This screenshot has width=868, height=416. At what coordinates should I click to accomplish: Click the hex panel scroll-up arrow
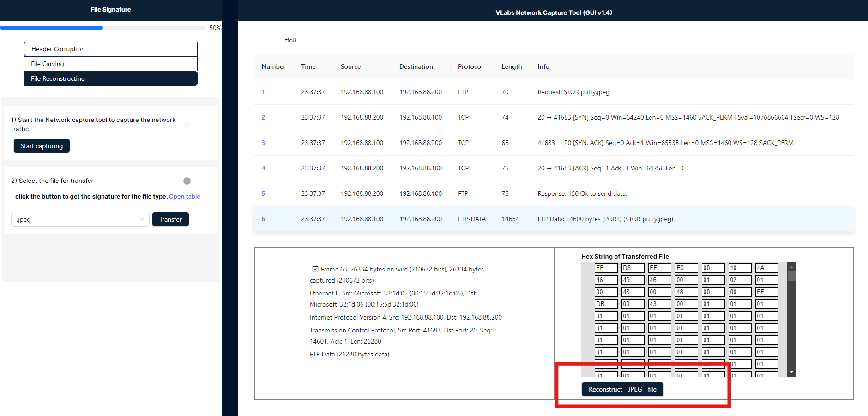tap(791, 267)
